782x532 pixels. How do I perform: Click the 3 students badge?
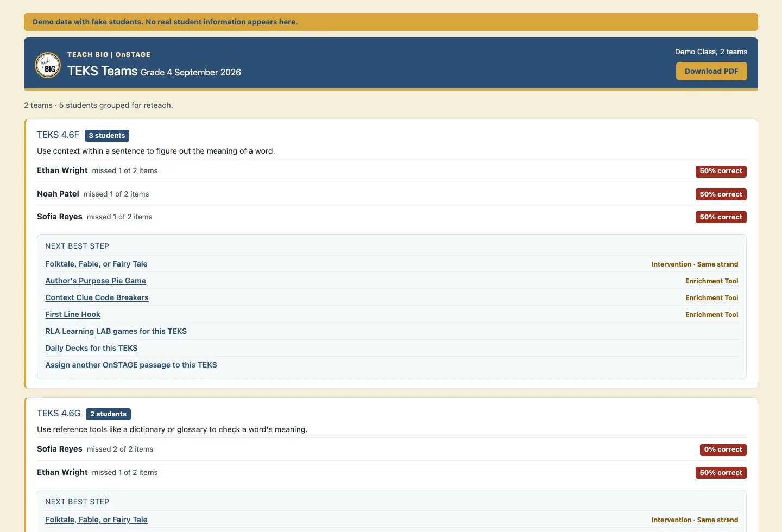coord(107,136)
